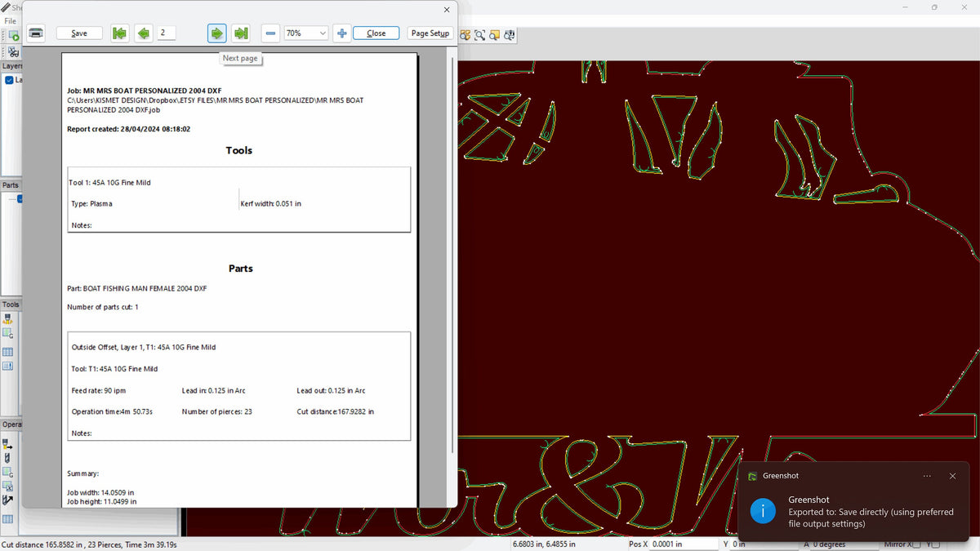Screen dimensions: 980x551
Task: Click 'Job width: 14.0509 in' summary line
Action: click(101, 492)
